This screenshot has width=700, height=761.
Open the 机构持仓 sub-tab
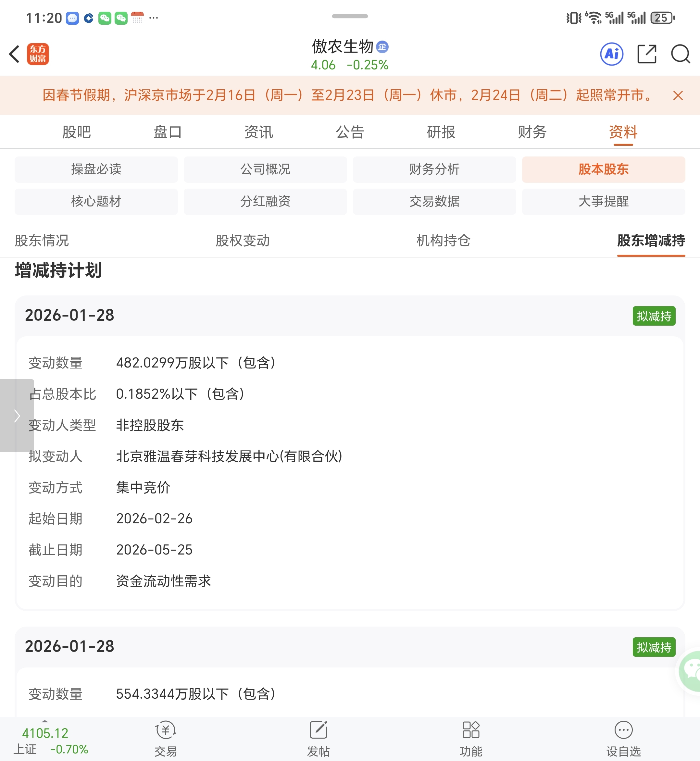[x=443, y=241]
